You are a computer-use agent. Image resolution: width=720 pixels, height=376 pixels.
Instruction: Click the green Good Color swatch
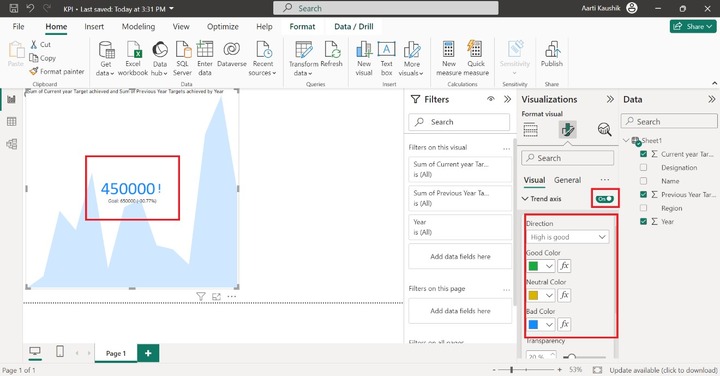pos(533,266)
